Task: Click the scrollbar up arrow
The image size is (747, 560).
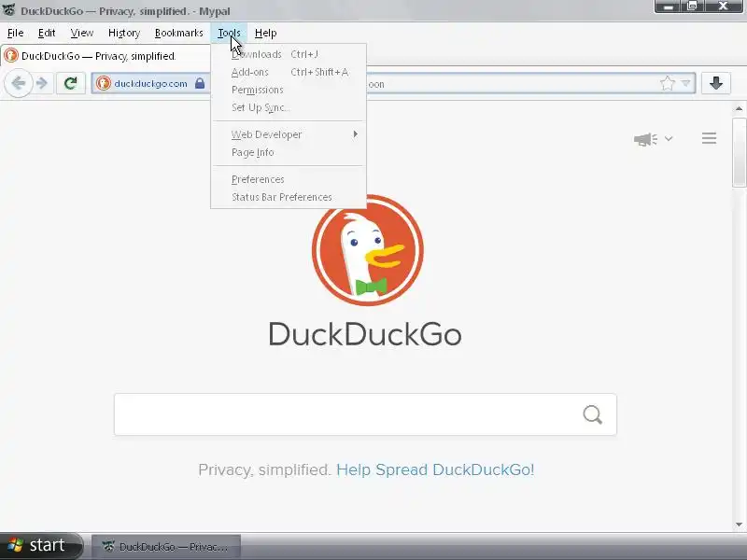Action: [739, 109]
